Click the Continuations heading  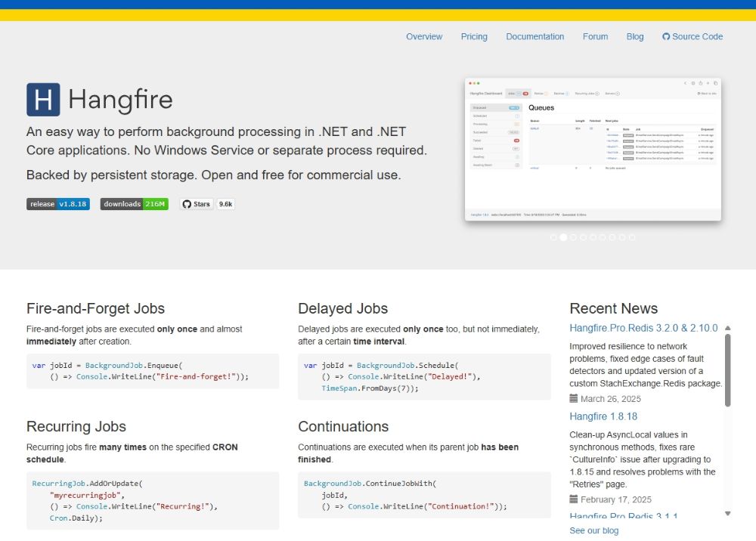click(x=343, y=426)
